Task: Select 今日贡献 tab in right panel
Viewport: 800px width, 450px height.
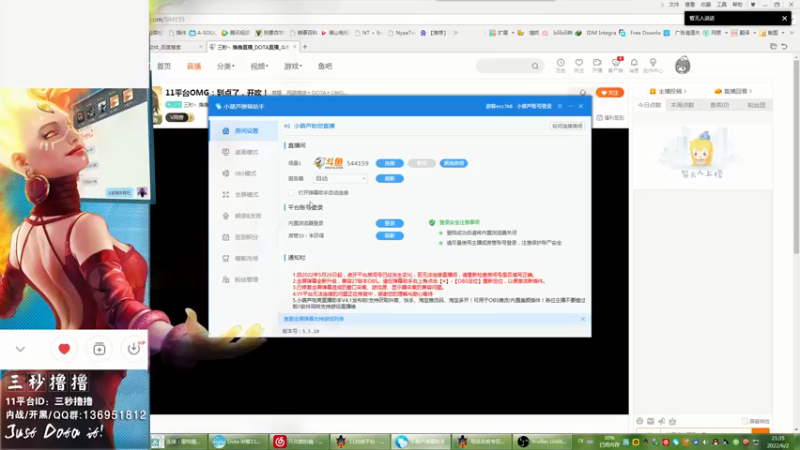Action: pyautogui.click(x=649, y=105)
